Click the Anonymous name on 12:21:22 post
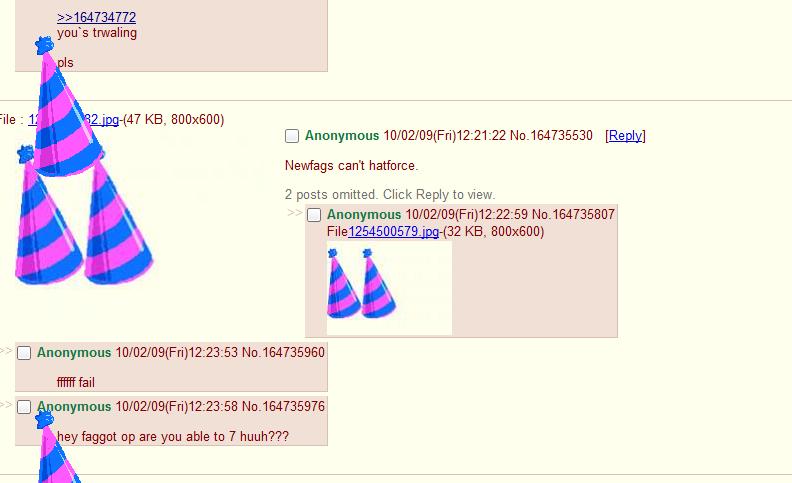 [342, 135]
